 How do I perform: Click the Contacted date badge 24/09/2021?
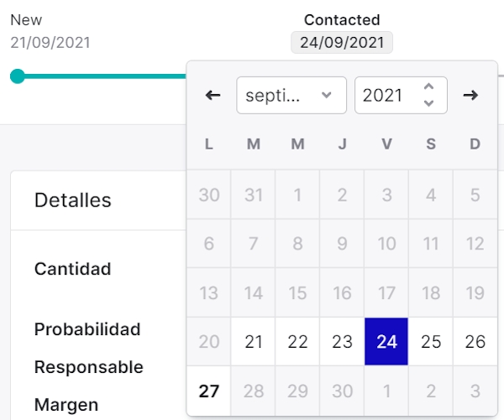tap(342, 42)
